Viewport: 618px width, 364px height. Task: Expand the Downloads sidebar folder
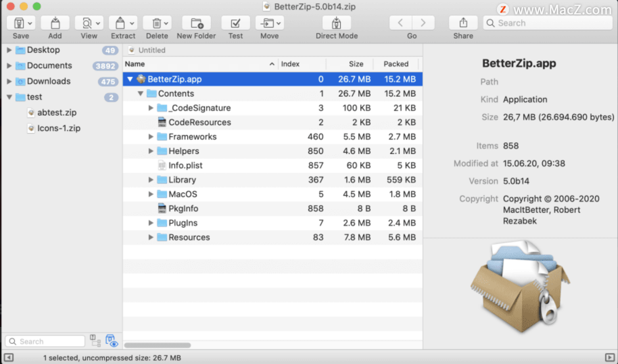(9, 81)
